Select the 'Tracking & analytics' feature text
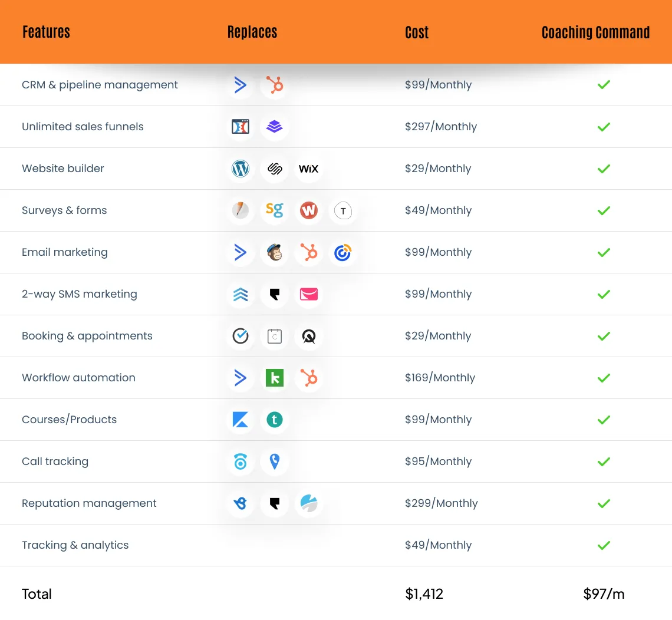The height and width of the screenshot is (620, 672). tap(75, 545)
